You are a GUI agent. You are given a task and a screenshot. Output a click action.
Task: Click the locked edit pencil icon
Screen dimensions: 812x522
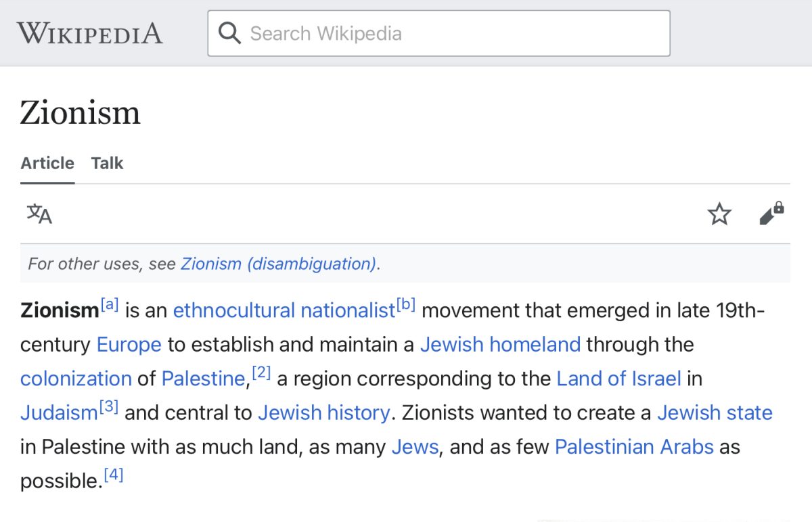771,214
